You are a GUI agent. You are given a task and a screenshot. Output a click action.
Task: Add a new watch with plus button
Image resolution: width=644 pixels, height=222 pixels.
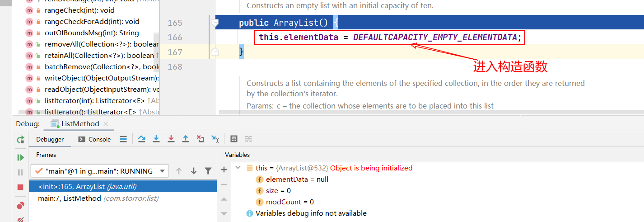point(224,170)
